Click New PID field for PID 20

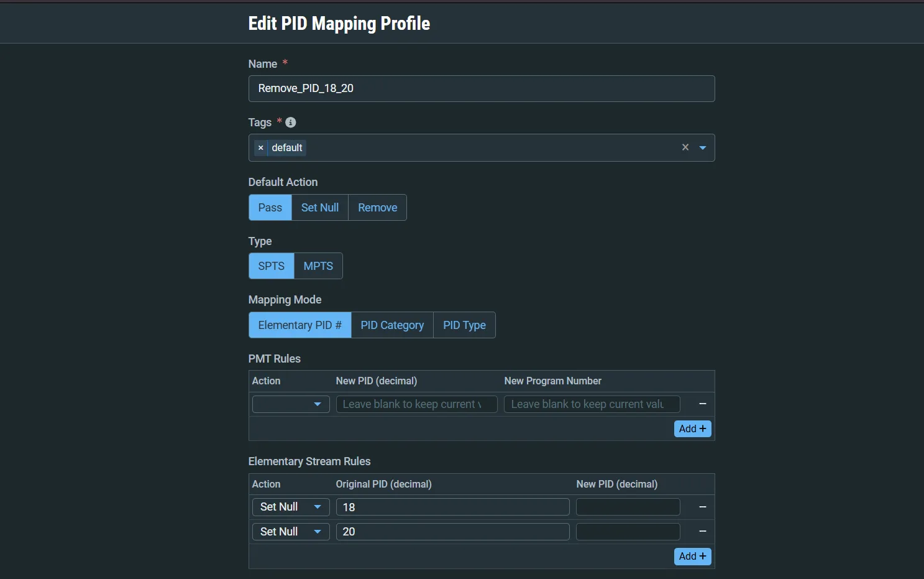pyautogui.click(x=628, y=532)
